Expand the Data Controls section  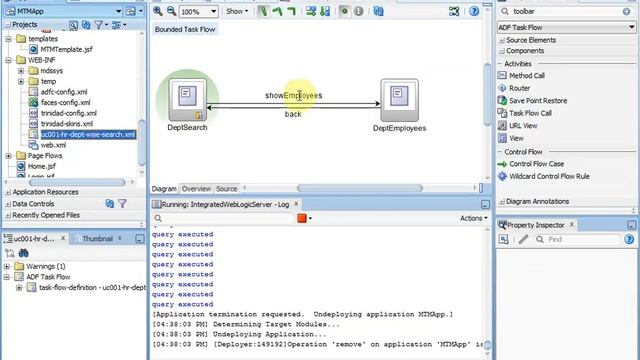(x=8, y=204)
